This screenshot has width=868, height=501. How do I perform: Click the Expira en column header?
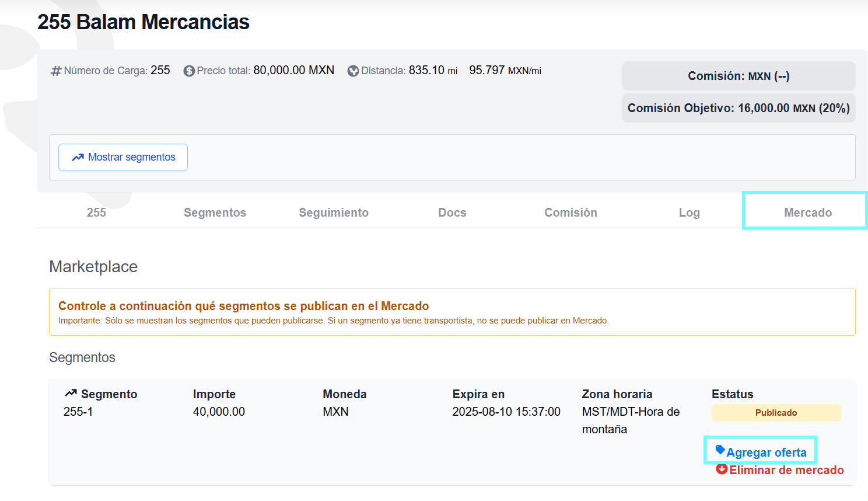478,394
